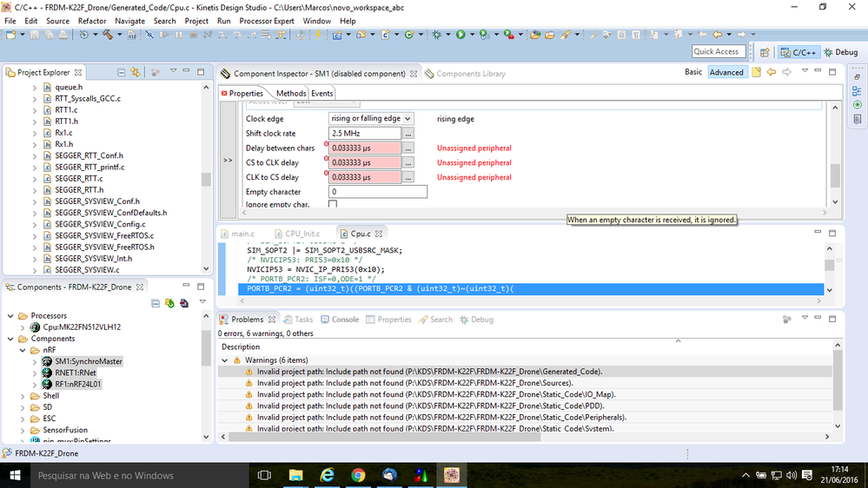Click the Generate Processor Expert Code icon
This screenshot has width=868, height=488.
point(169,303)
